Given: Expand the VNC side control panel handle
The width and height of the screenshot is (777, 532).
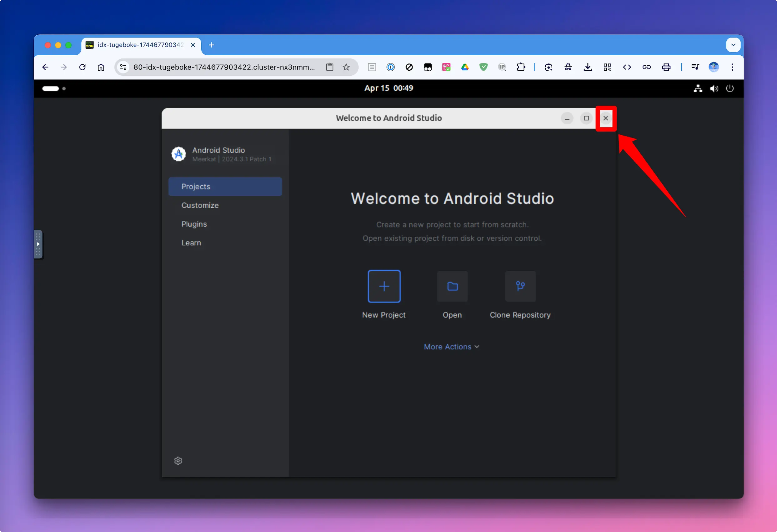Looking at the screenshot, I should tap(38, 244).
